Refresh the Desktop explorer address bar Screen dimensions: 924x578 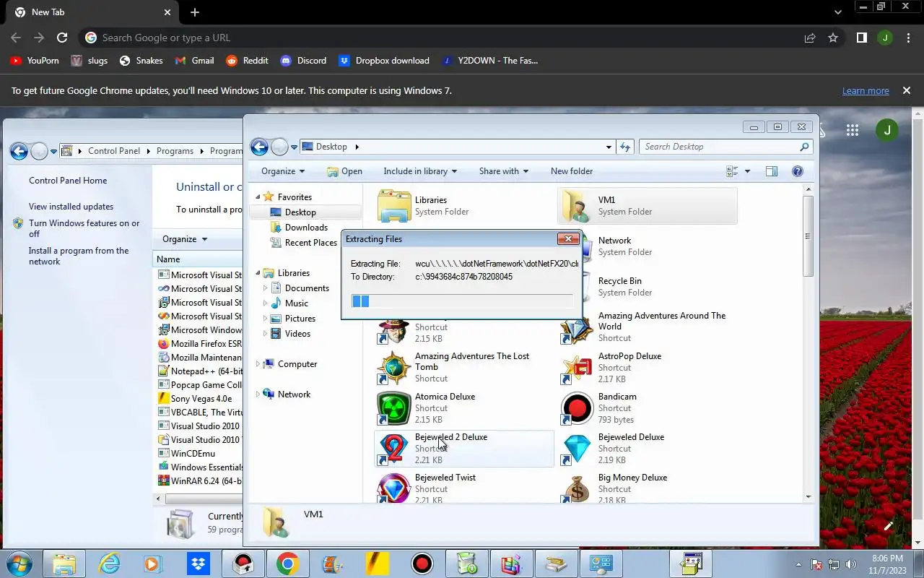point(625,147)
